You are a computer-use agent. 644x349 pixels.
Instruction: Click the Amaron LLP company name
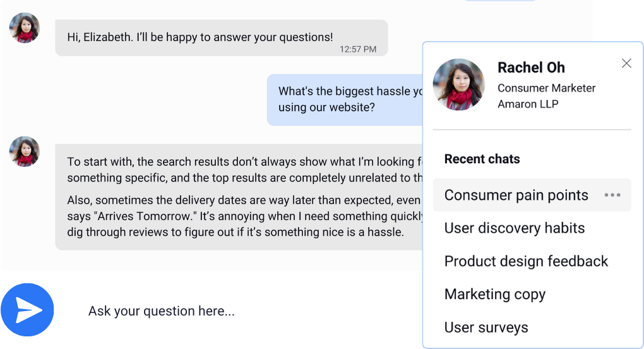tap(528, 104)
